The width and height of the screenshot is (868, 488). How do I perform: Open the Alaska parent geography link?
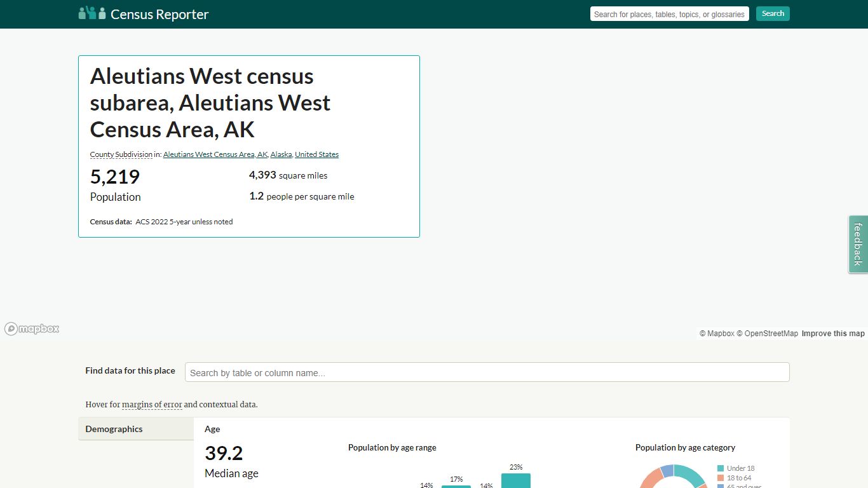pyautogui.click(x=281, y=154)
